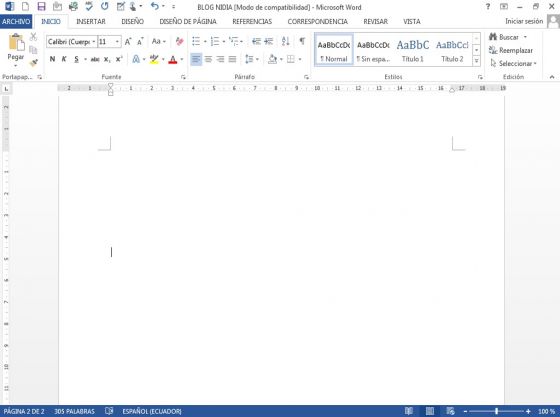The height and width of the screenshot is (417, 560).
Task: Switch to REVISAR tab
Action: (x=375, y=21)
